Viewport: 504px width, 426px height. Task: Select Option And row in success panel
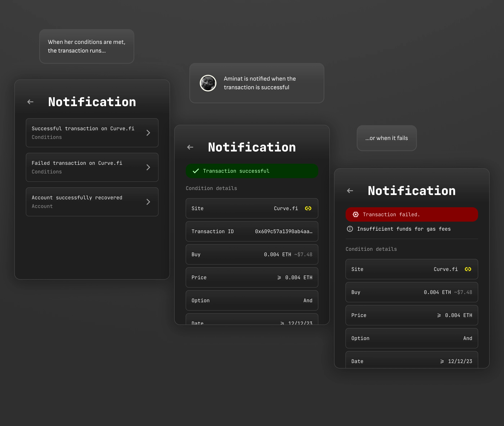pos(252,300)
